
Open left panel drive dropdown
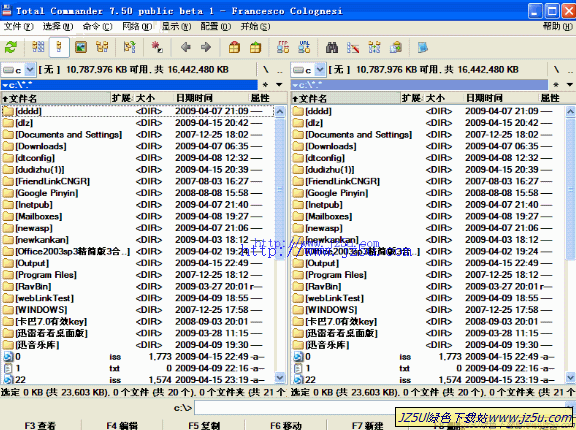[30, 69]
